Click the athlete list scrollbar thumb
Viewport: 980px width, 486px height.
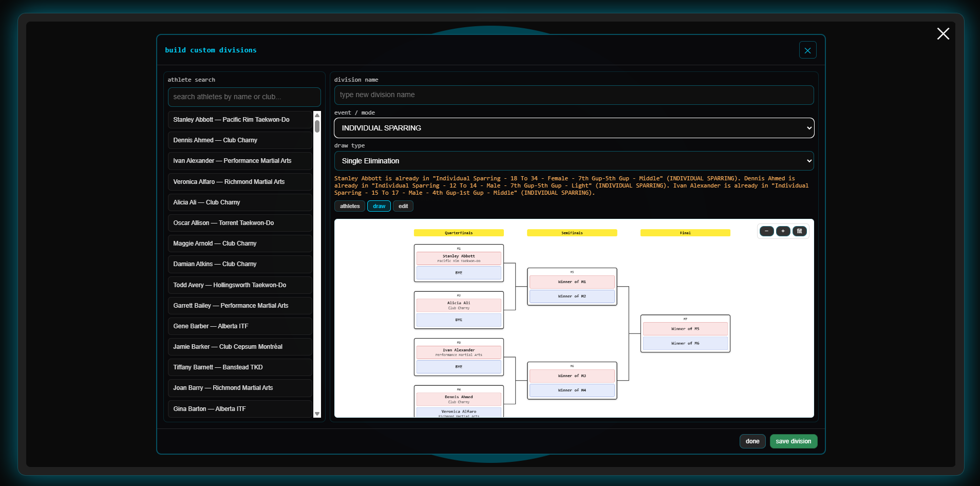pos(317,126)
